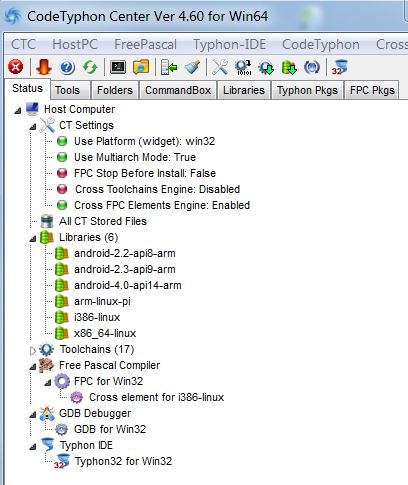Viewport: 408px width, 485px height.
Task: Open the FreePascal menu
Action: point(145,44)
